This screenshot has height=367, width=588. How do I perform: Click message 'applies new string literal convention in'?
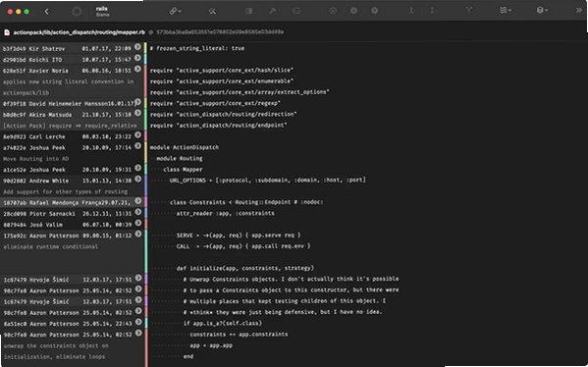click(69, 81)
